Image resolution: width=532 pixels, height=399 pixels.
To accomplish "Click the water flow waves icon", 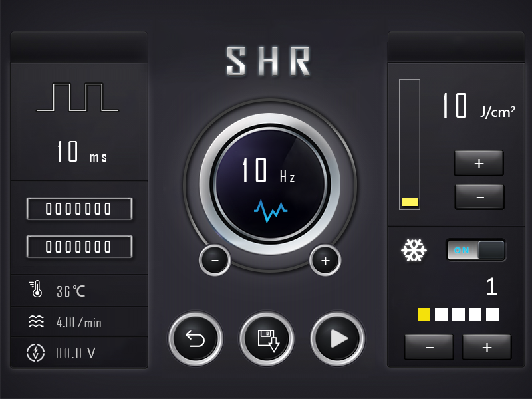I will [x=37, y=321].
